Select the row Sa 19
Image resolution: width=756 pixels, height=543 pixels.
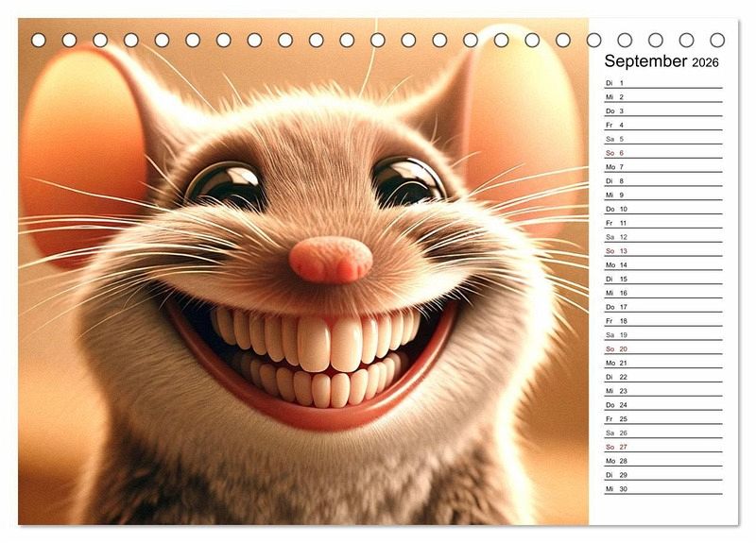coord(663,334)
